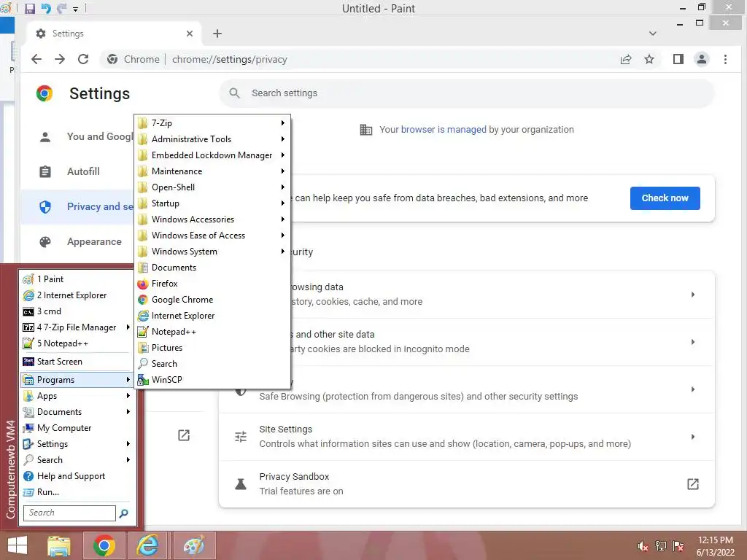Click the Windows Start button on taskbar
The width and height of the screenshot is (747, 560).
[x=18, y=545]
